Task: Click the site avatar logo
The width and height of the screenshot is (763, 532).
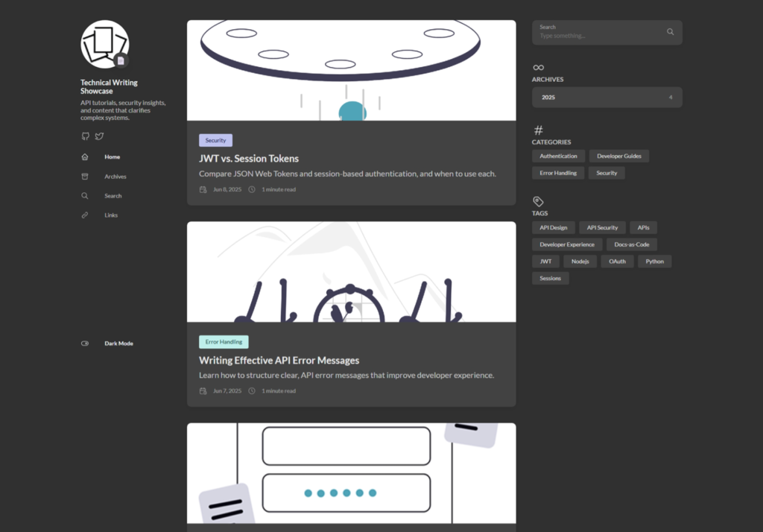Action: (104, 44)
